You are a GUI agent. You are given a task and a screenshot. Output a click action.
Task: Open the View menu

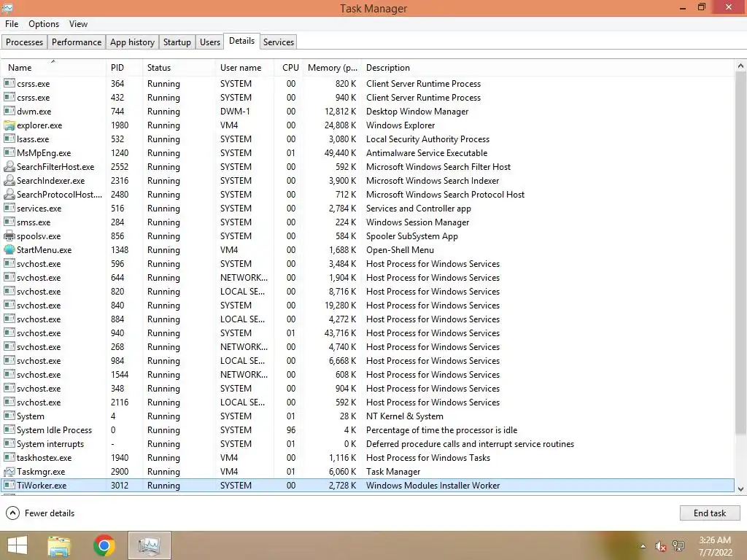pyautogui.click(x=78, y=24)
